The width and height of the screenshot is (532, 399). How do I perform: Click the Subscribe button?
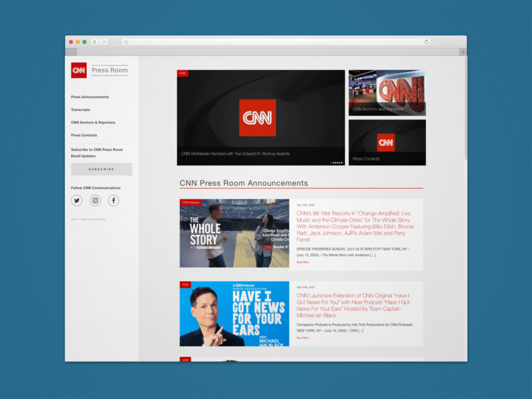click(x=101, y=169)
